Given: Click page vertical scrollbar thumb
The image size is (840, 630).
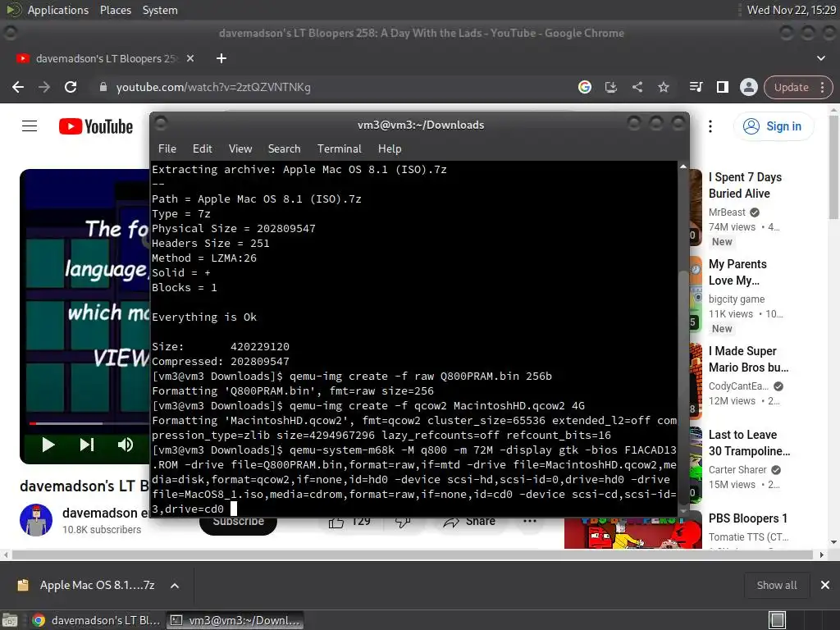Looking at the screenshot, I should [833, 166].
